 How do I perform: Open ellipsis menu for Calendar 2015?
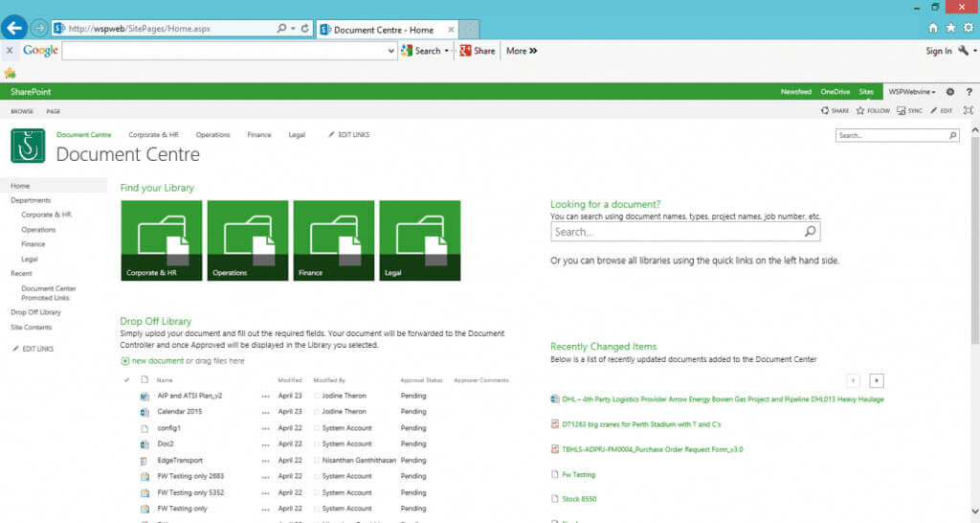(x=266, y=412)
